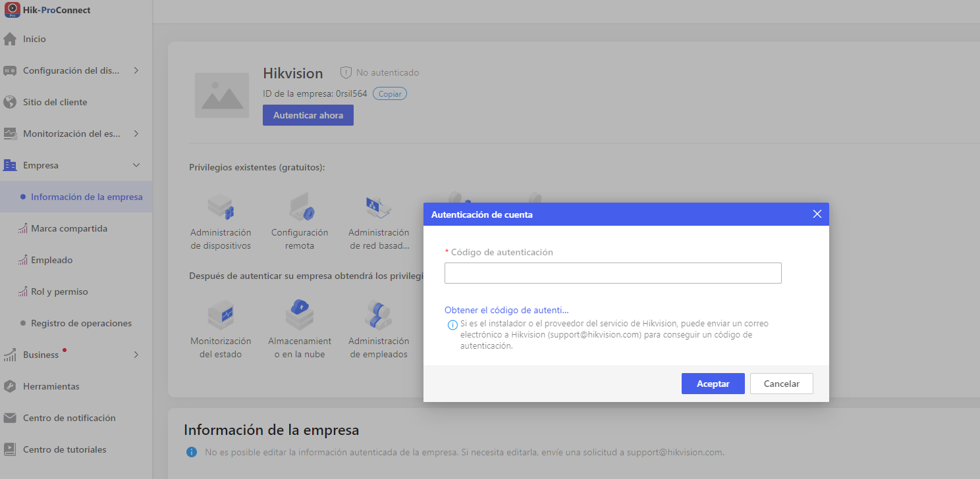The width and height of the screenshot is (980, 479).
Task: Click Cancelar in the dialog
Action: pos(782,384)
